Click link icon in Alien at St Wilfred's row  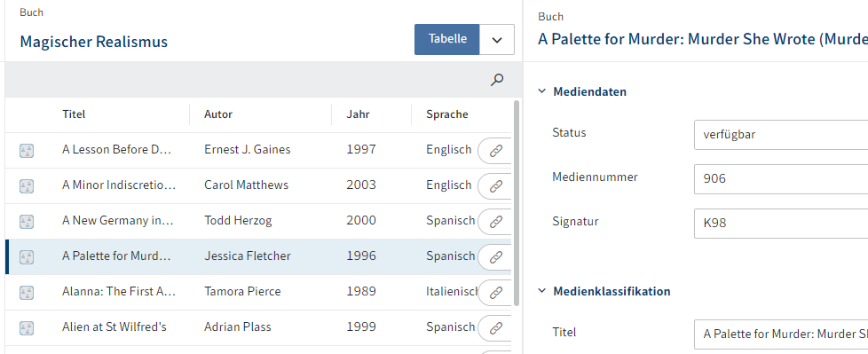pyautogui.click(x=495, y=327)
